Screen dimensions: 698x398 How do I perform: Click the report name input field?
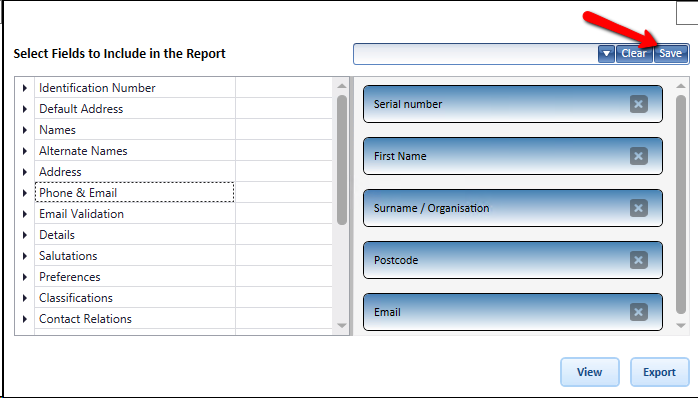pyautogui.click(x=475, y=54)
